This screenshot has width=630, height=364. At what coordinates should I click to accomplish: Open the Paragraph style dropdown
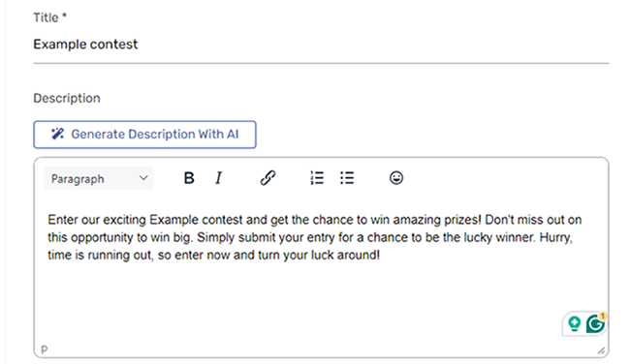click(x=99, y=178)
